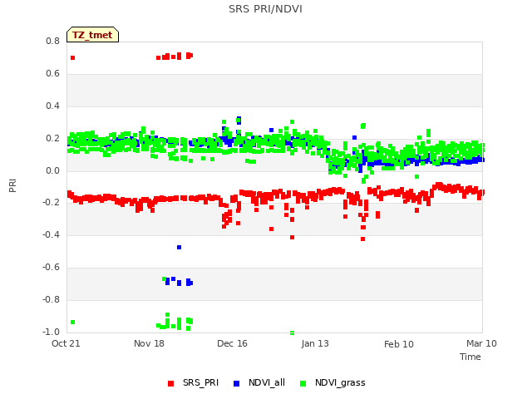Click the 0.0 y-axis value
Viewport: 532px width, 399px height.
(x=52, y=170)
